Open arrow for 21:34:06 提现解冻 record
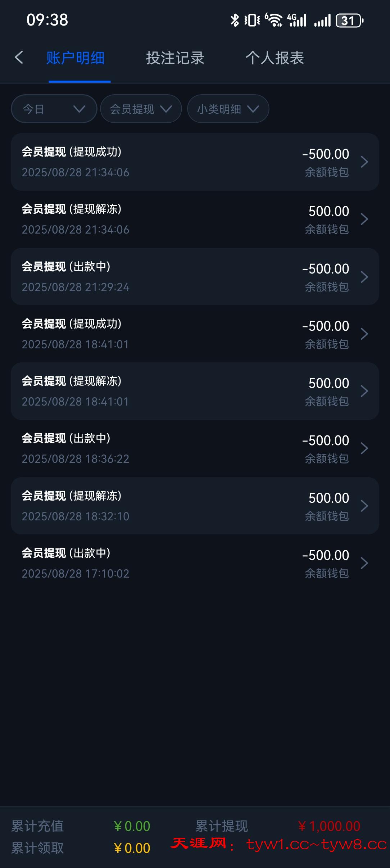The height and width of the screenshot is (868, 390). (x=364, y=219)
